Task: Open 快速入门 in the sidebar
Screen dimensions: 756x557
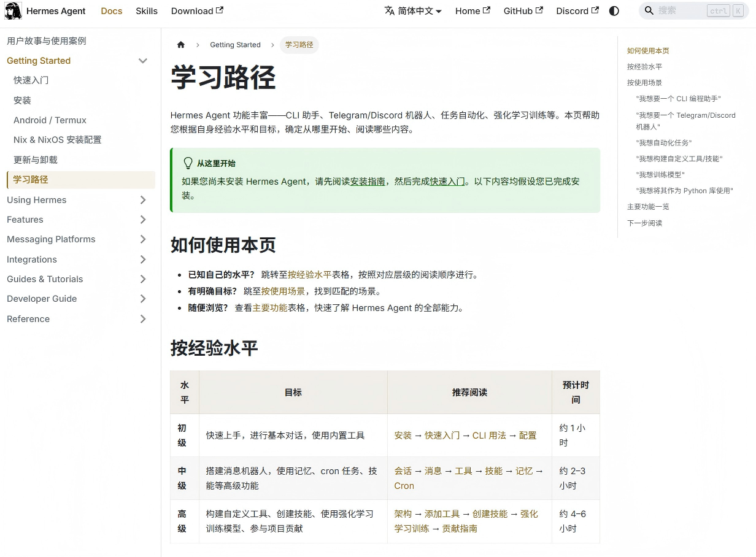Action: coord(31,80)
